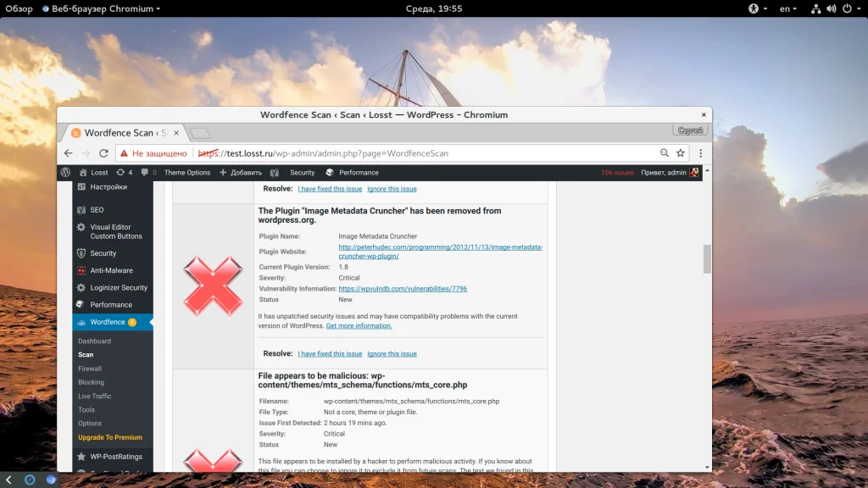Close the Wordfence Scan tab
The image size is (868, 488).
point(176,133)
